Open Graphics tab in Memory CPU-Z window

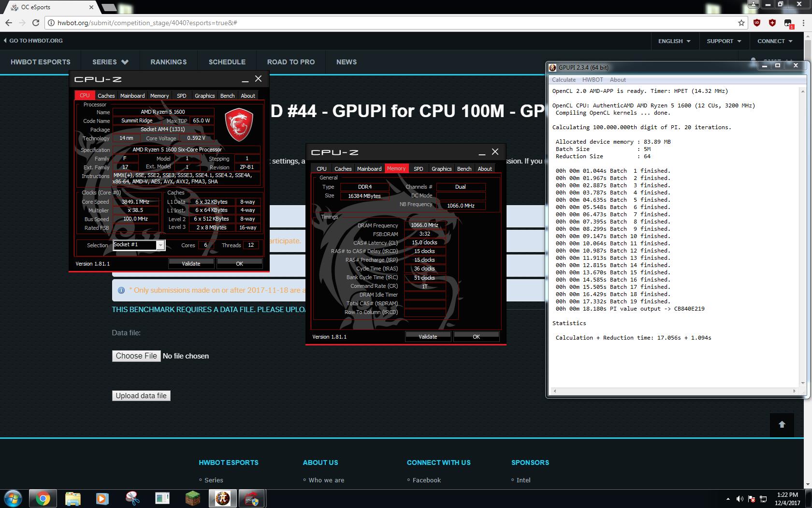coord(441,169)
